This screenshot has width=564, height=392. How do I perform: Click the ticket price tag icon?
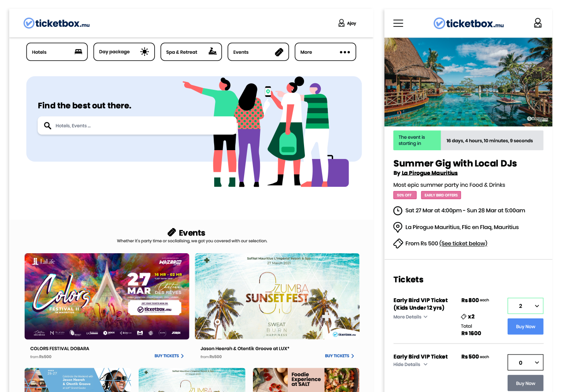pyautogui.click(x=398, y=244)
